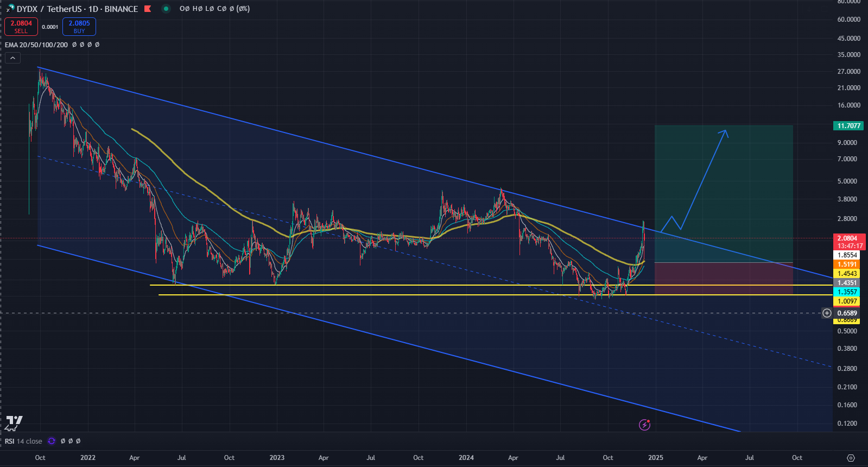Click the 2025 label on the time axis
This screenshot has width=868, height=467.
tap(655, 458)
